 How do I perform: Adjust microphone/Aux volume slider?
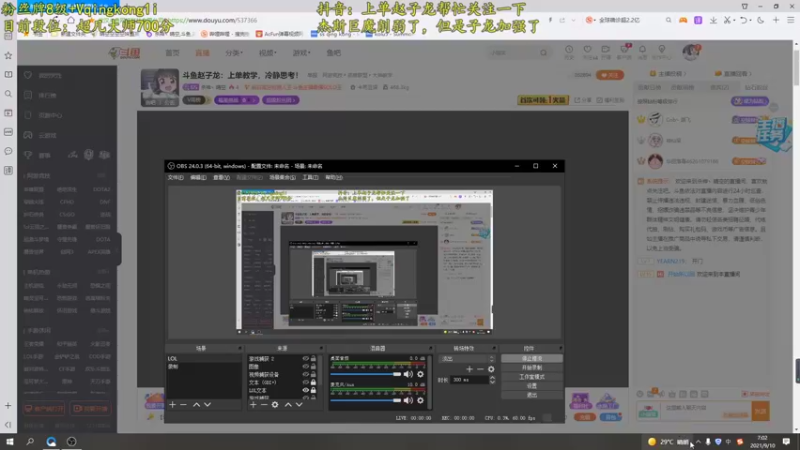pos(365,401)
